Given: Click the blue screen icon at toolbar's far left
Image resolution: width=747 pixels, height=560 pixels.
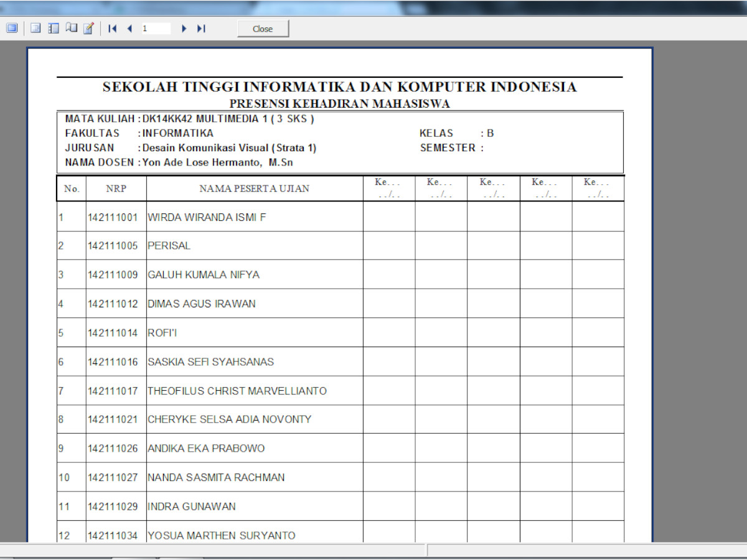Looking at the screenshot, I should [12, 28].
